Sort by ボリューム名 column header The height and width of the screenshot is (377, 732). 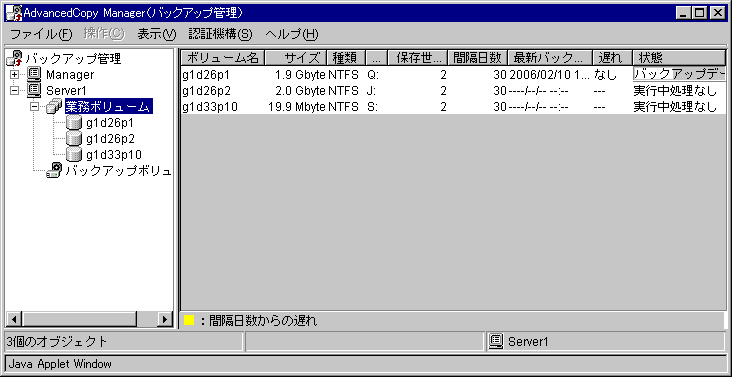click(x=223, y=57)
